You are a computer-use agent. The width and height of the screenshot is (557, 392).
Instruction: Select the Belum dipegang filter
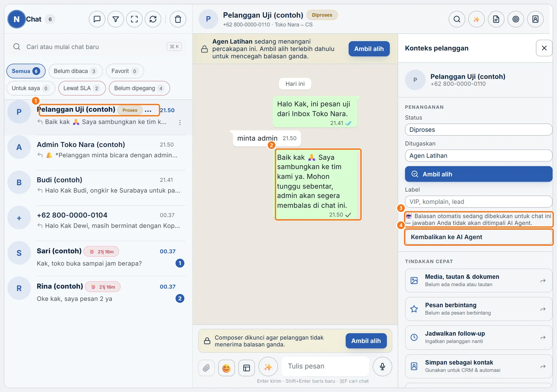coord(139,88)
